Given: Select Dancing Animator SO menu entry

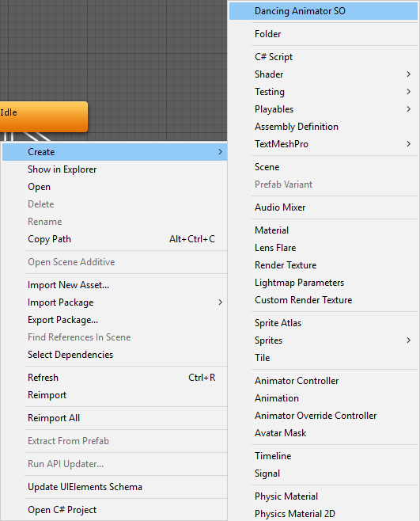Looking at the screenshot, I should tap(323, 11).
